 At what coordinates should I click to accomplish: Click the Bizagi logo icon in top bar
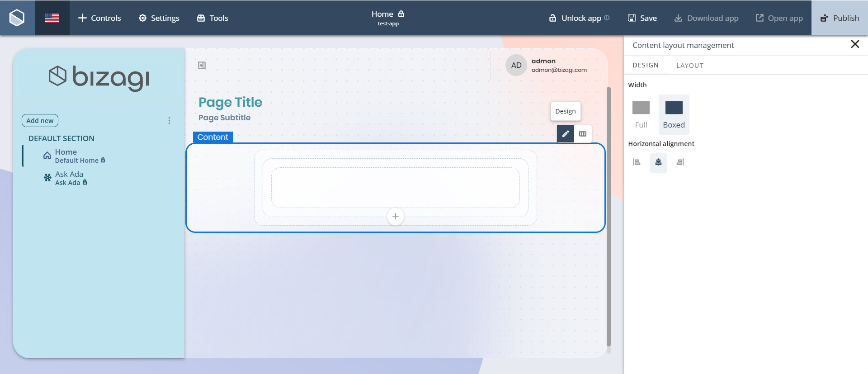pos(17,18)
